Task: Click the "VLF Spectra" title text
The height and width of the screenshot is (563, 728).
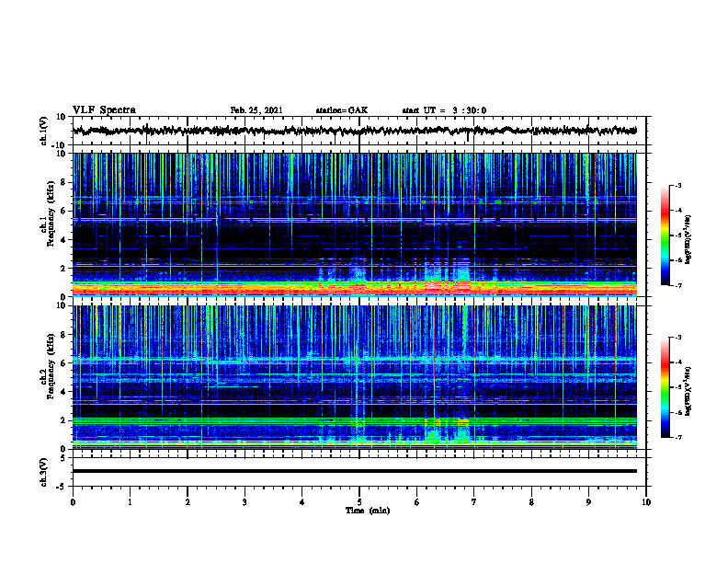Action: pyautogui.click(x=104, y=110)
